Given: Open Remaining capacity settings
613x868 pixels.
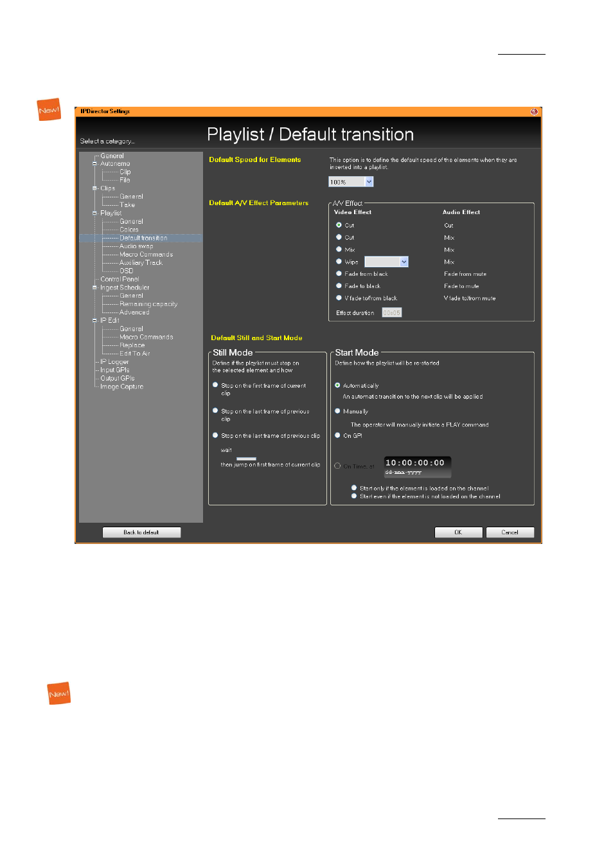Looking at the screenshot, I should (148, 304).
